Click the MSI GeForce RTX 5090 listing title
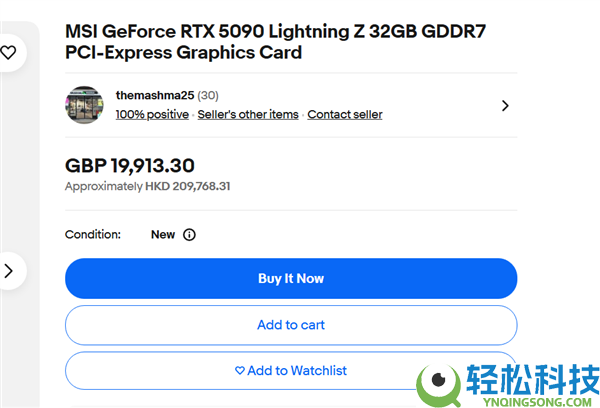The width and height of the screenshot is (600, 408). [276, 42]
